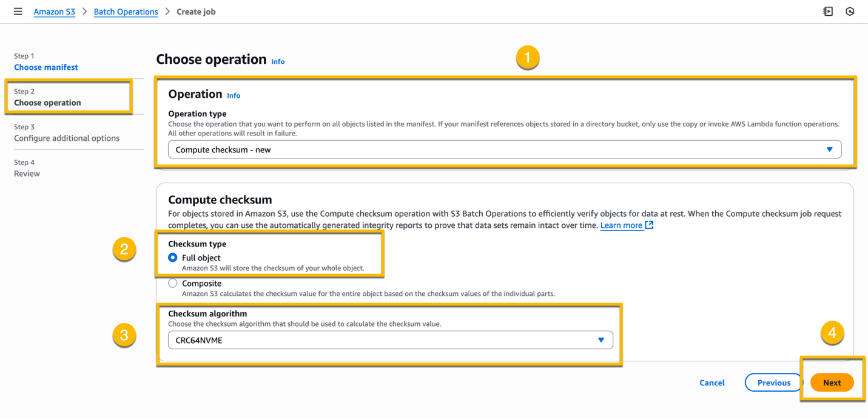This screenshot has width=868, height=419.
Task: Click the Create job breadcrumb text
Action: point(196,12)
